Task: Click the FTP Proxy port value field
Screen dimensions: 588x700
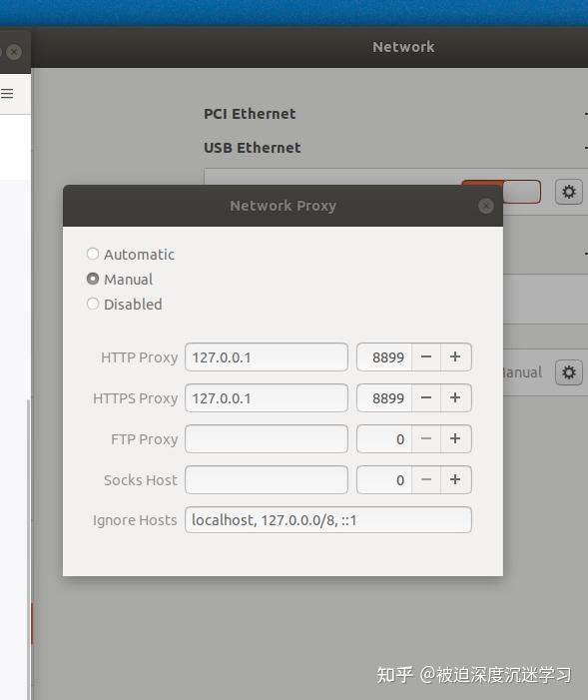Action: 384,438
